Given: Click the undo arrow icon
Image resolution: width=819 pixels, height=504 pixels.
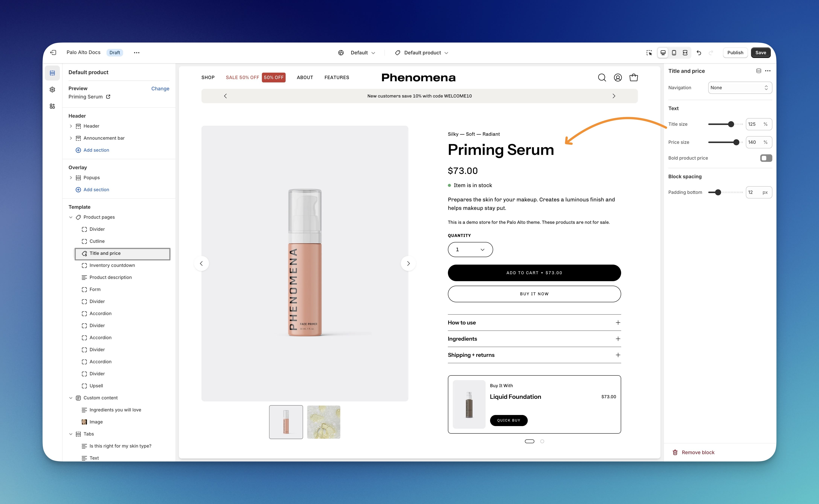Looking at the screenshot, I should (x=699, y=53).
